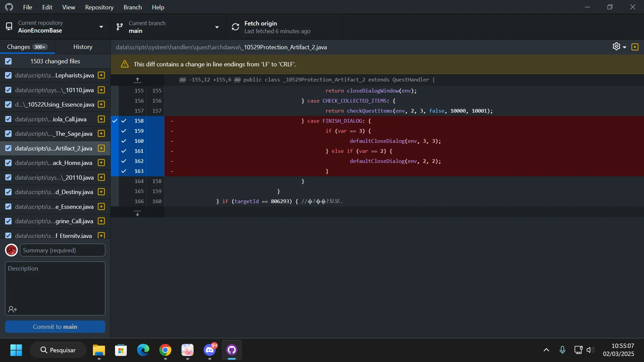Open Discord from the taskbar
Viewport: 644px width, 362px height.
tap(210, 350)
